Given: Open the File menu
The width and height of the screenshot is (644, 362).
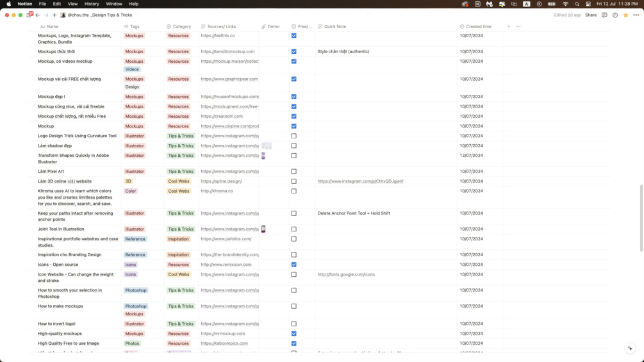Looking at the screenshot, I should click(x=42, y=4).
